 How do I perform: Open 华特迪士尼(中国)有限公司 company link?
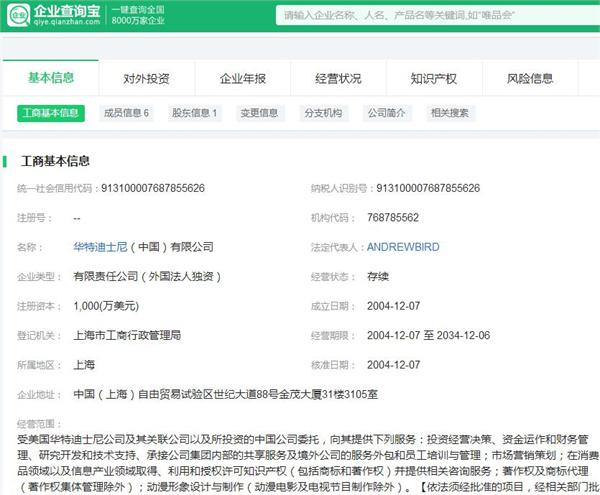click(143, 247)
